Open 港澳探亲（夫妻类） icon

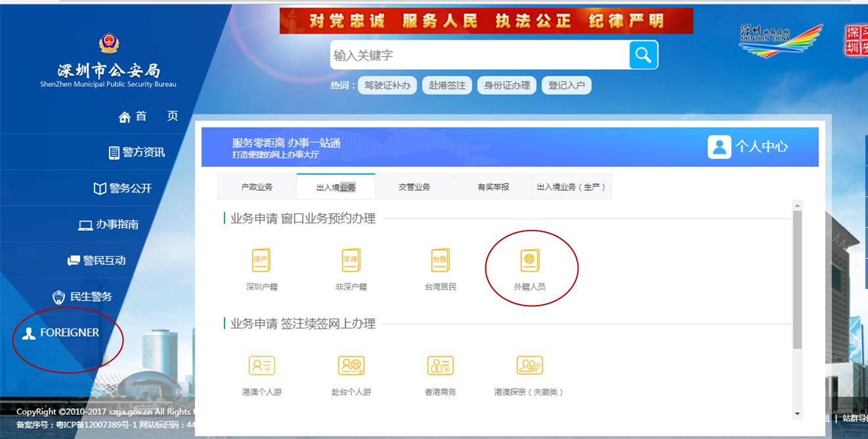[x=529, y=366]
